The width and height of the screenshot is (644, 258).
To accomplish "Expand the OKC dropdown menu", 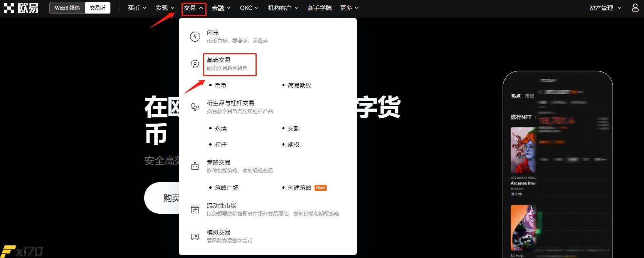I will coord(249,8).
